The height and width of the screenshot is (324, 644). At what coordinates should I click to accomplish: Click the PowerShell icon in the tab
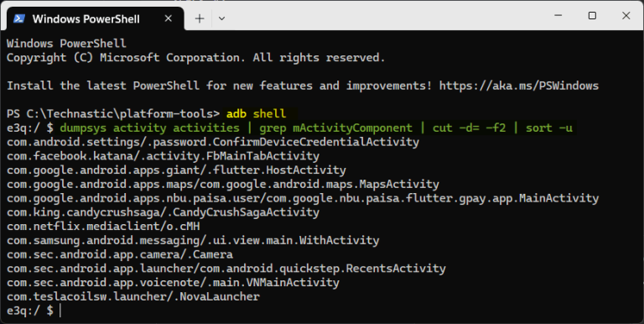pos(19,18)
